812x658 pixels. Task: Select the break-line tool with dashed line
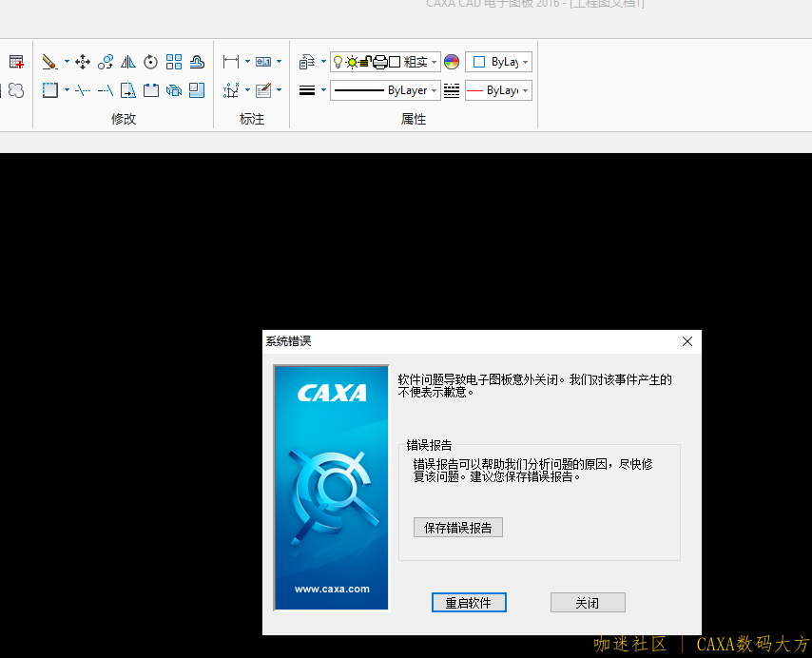pyautogui.click(x=83, y=90)
